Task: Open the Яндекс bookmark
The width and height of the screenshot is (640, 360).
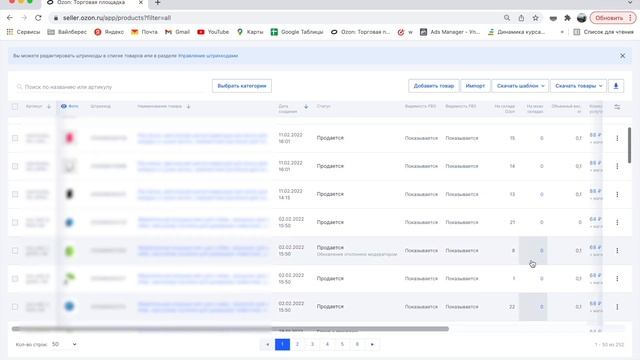Action: coord(109,32)
